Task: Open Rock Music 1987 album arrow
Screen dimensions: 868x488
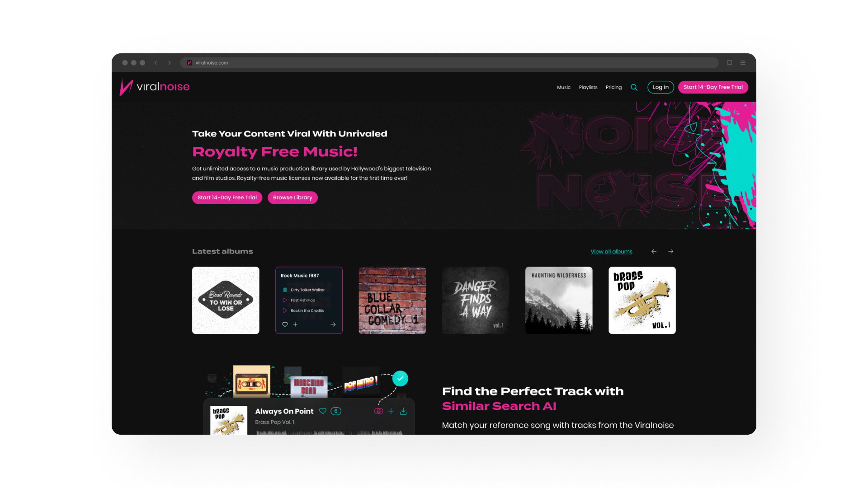Action: [333, 324]
